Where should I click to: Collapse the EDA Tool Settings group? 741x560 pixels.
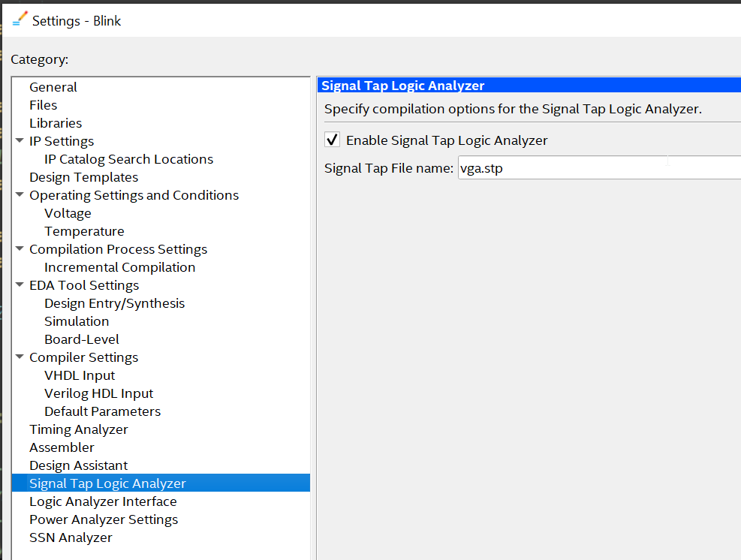coord(20,285)
